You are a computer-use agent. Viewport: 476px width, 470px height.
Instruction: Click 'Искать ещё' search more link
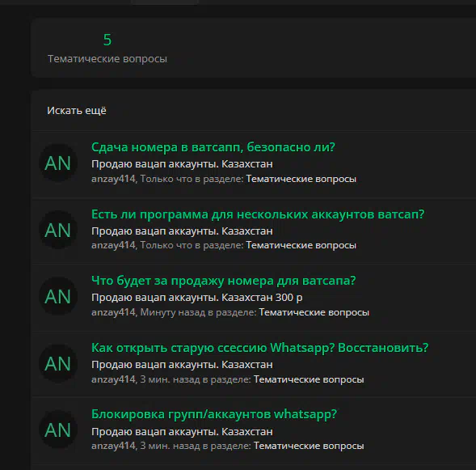[77, 111]
